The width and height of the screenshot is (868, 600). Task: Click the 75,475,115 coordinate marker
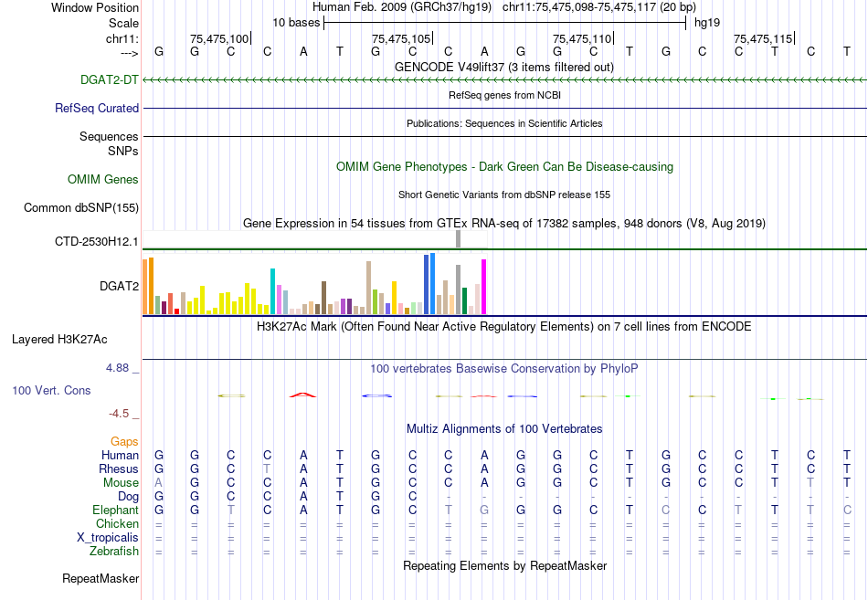pos(763,38)
